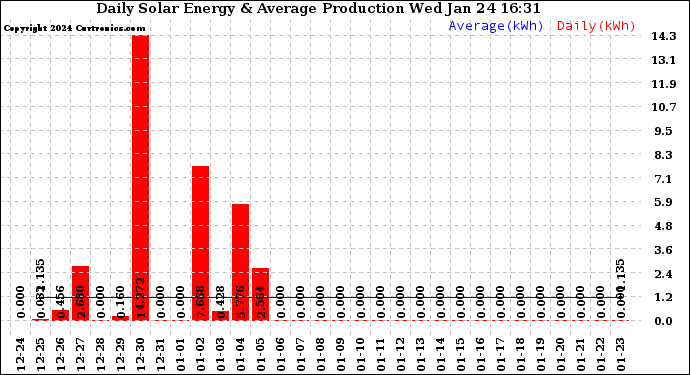Image resolution: width=690 pixels, height=375 pixels.
Task: Click the 1.2 y-axis value
Action: coord(664,297)
